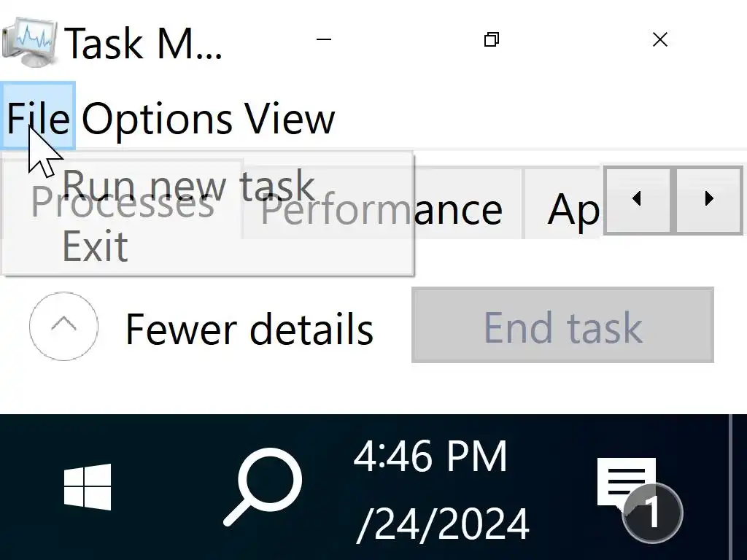Close the Task Manager window
Viewport: 747px width, 560px height.
[x=659, y=40]
